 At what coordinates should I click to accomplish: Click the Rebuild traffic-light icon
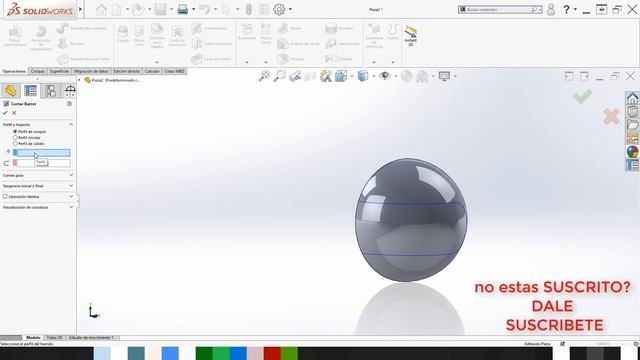pos(249,9)
